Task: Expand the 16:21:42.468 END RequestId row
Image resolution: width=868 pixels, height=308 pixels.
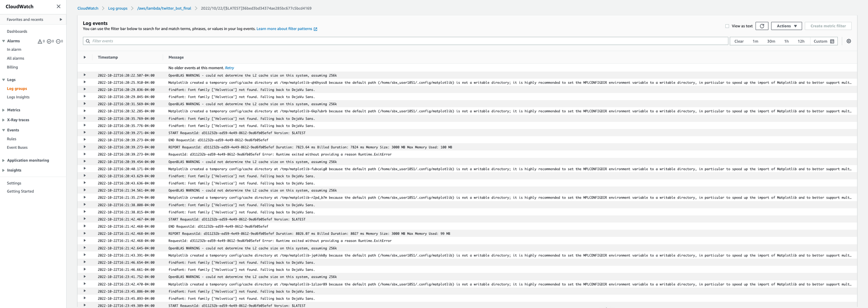Action: point(85,226)
